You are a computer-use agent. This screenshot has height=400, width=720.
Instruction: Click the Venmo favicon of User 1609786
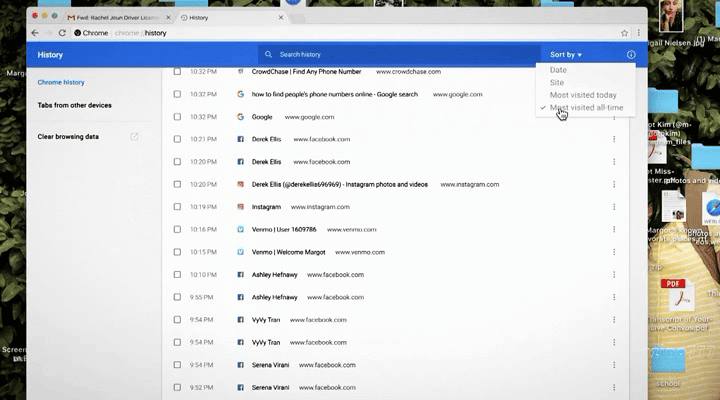pos(240,229)
